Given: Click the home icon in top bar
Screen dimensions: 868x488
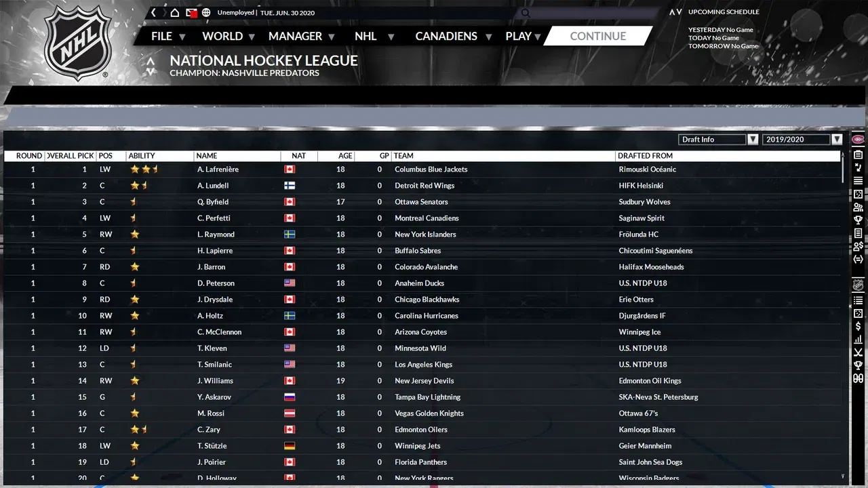Looking at the screenshot, I should tap(175, 13).
